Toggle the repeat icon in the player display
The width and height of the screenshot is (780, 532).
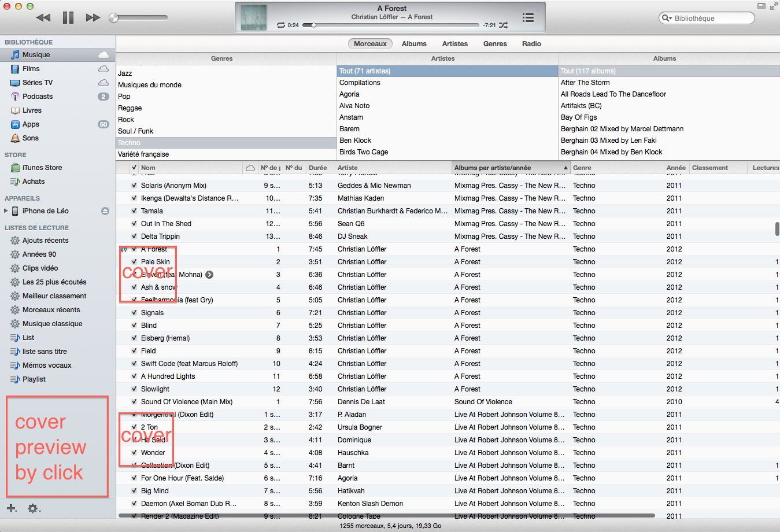coord(281,25)
